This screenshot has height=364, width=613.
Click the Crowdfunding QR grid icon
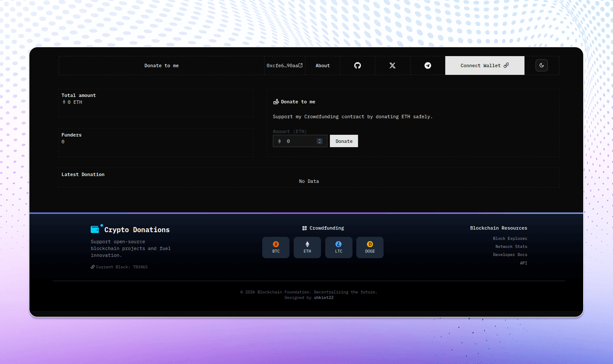pyautogui.click(x=304, y=228)
